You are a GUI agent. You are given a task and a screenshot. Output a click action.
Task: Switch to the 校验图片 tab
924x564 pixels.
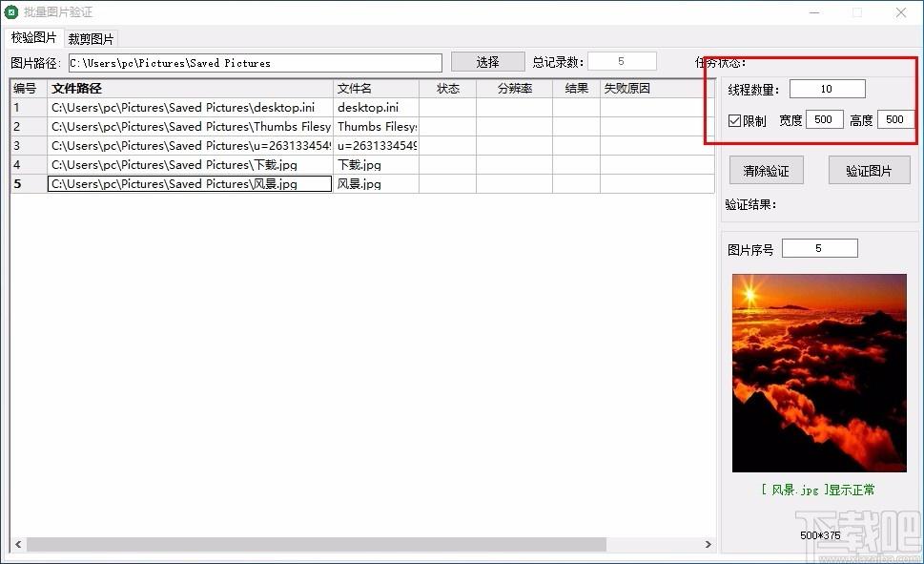33,38
